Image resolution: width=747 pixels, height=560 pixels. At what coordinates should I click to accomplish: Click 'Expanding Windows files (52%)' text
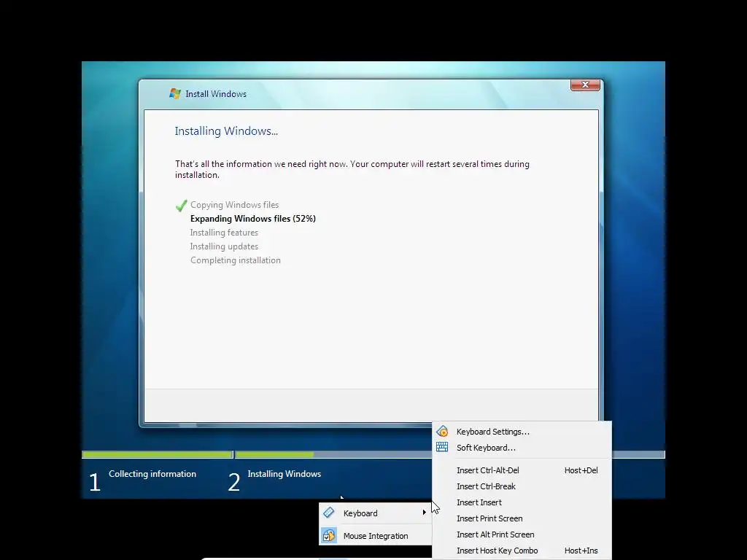[253, 219]
